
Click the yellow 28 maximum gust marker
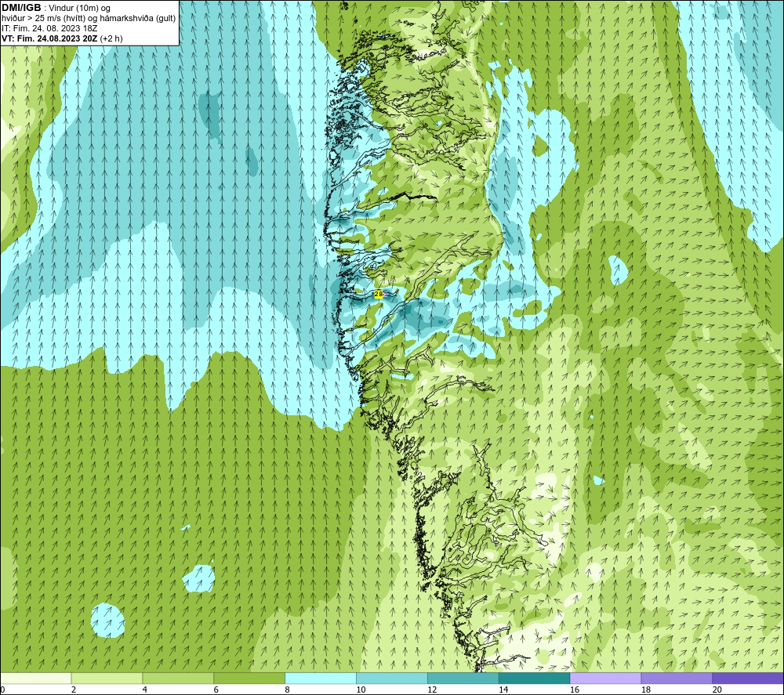click(379, 295)
